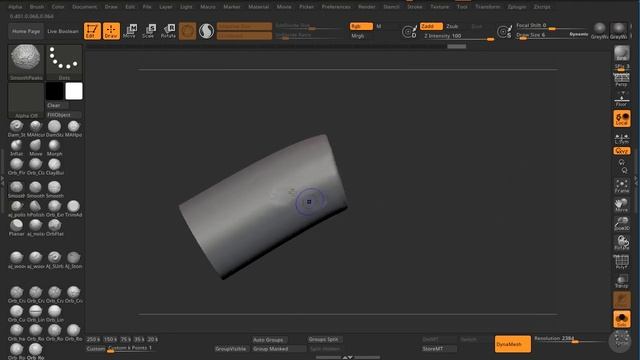Choose the OrbFlatten brush
Image resolution: width=640 pixels, height=360 pixels.
[x=54, y=228]
